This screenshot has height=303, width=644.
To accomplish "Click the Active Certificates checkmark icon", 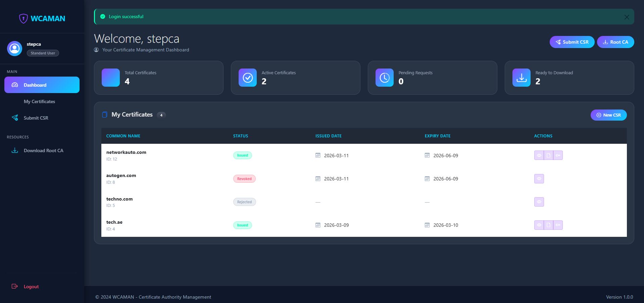I will (248, 78).
